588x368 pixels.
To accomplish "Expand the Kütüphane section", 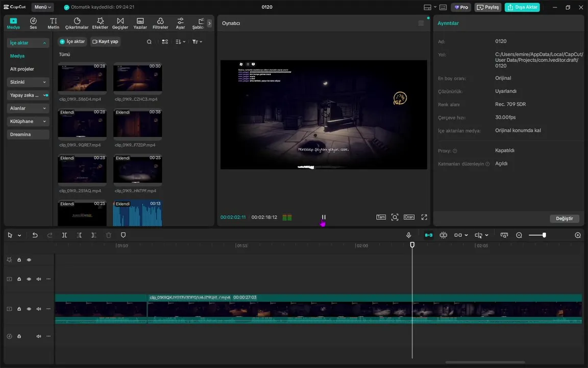I will coord(28,121).
